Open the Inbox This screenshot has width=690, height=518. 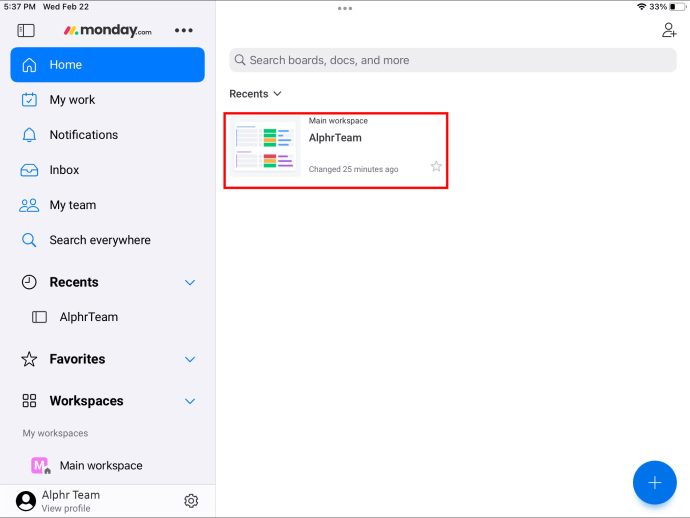click(107, 170)
